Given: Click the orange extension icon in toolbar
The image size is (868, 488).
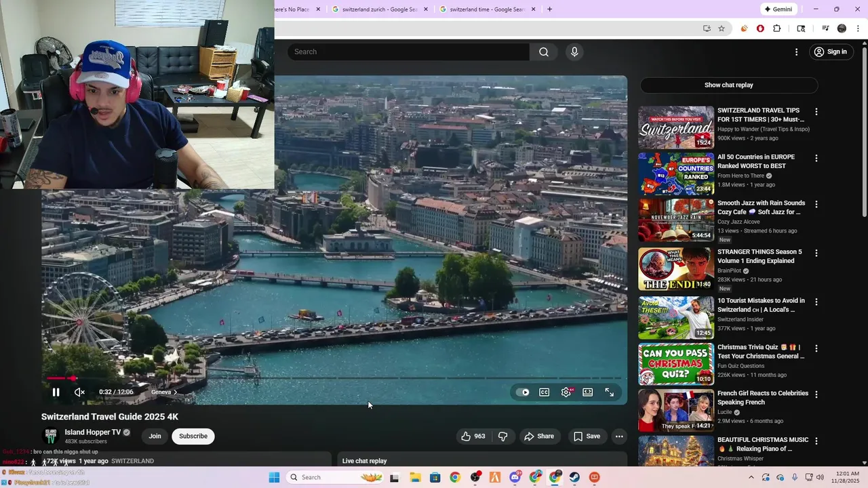Looking at the screenshot, I should [x=744, y=28].
